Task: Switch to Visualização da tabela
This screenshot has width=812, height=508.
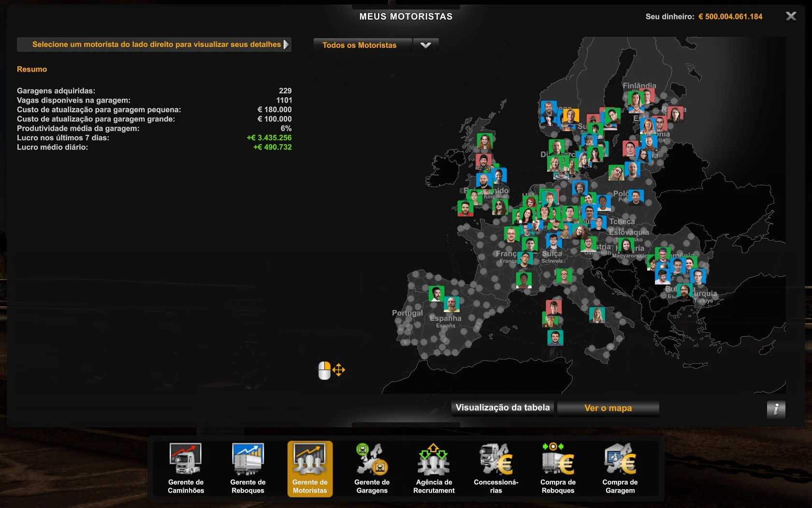Action: [x=503, y=408]
